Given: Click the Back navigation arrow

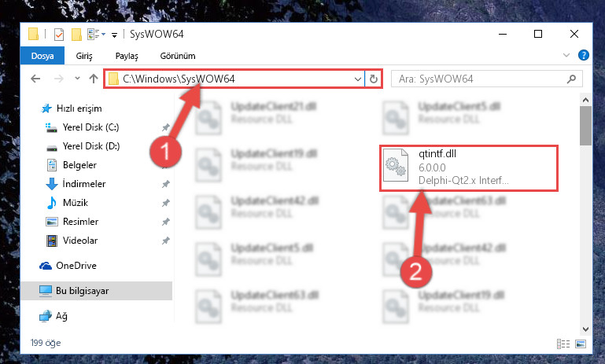Looking at the screenshot, I should click(35, 79).
